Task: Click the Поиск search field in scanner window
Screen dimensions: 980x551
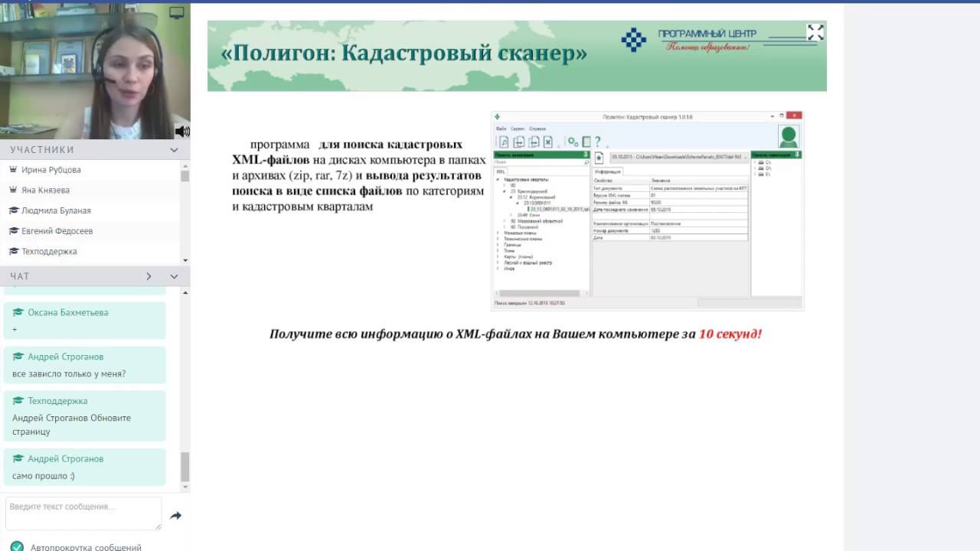Action: click(x=541, y=161)
